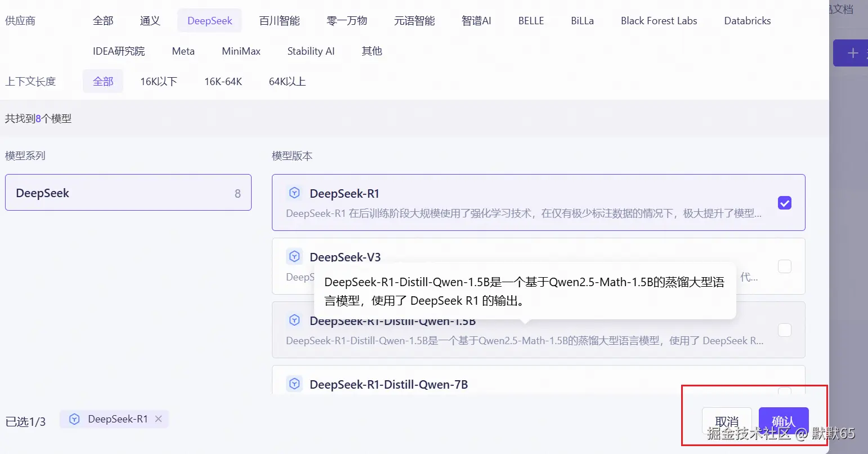Viewport: 868px width, 454px height.
Task: Filter providers by 通义
Action: click(150, 21)
